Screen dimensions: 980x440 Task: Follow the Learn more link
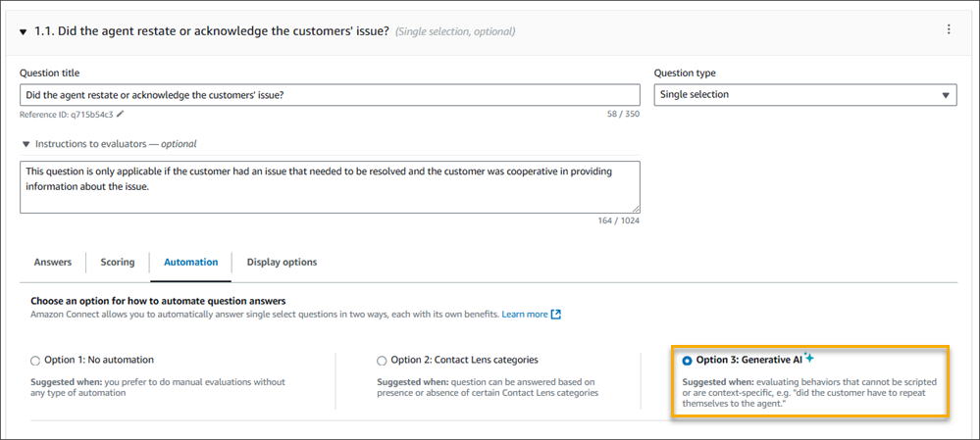pos(525,315)
